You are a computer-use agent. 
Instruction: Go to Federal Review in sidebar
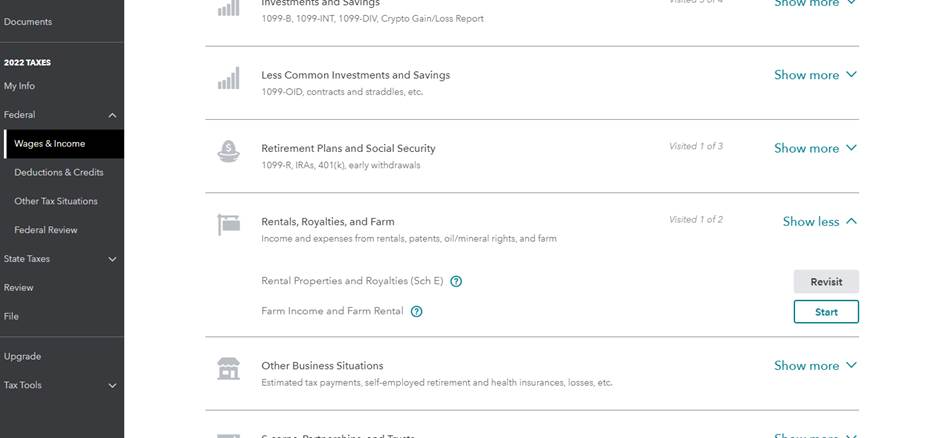tap(46, 230)
